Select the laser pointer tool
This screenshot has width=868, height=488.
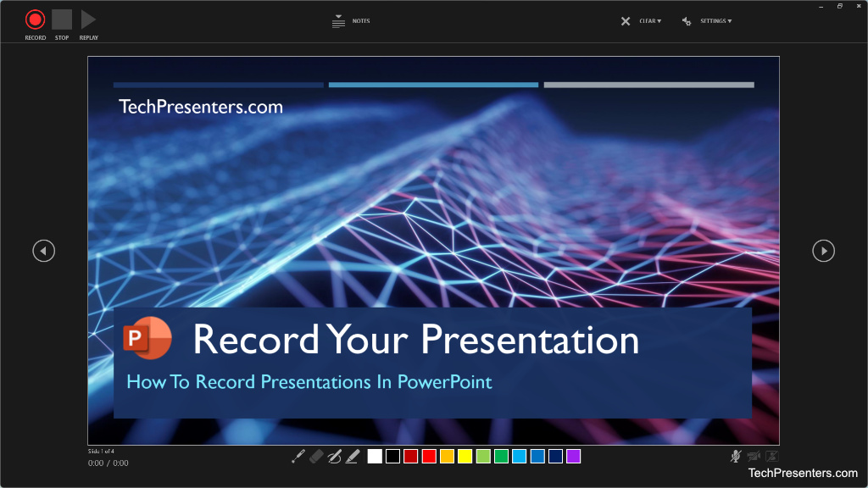[x=298, y=457]
